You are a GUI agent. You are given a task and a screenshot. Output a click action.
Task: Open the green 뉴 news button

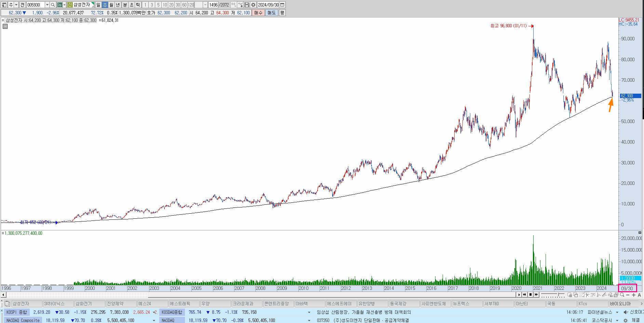tap(60, 5)
